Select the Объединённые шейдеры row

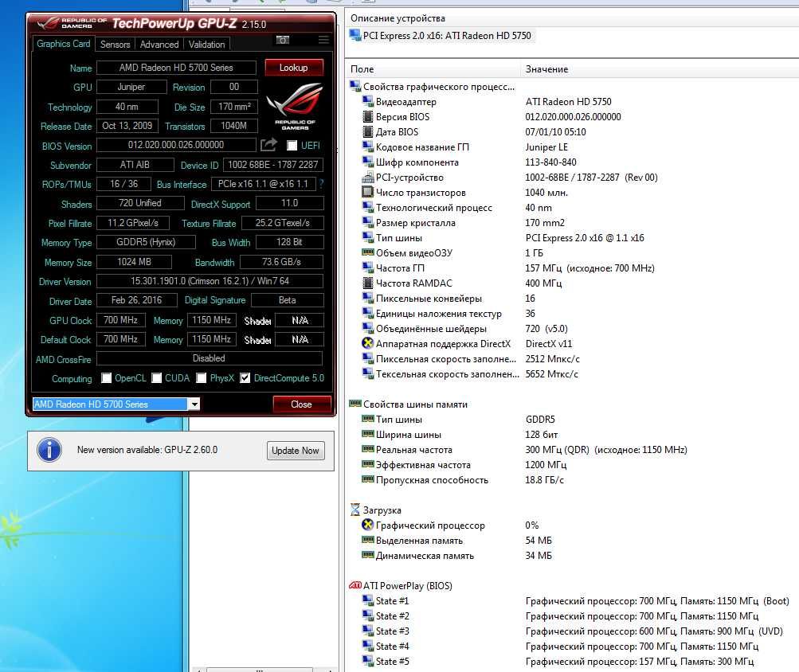click(x=464, y=329)
